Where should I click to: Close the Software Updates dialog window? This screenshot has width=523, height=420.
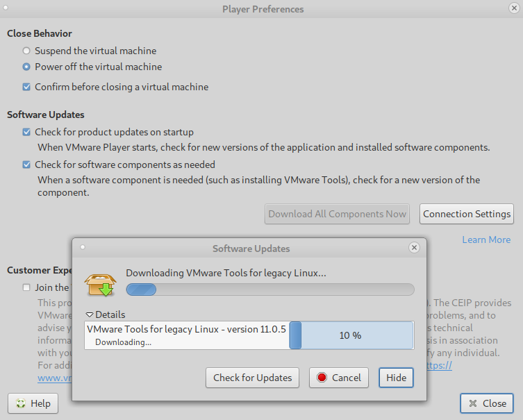[x=414, y=248]
